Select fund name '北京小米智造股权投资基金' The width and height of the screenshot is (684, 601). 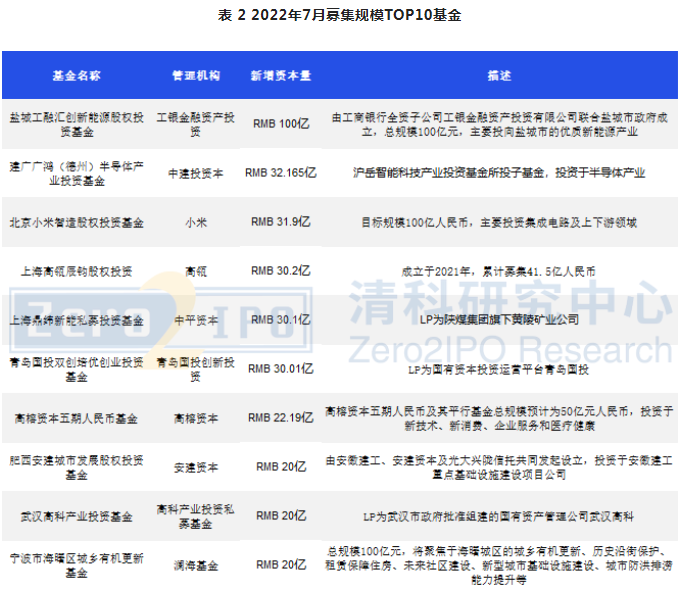click(76, 223)
